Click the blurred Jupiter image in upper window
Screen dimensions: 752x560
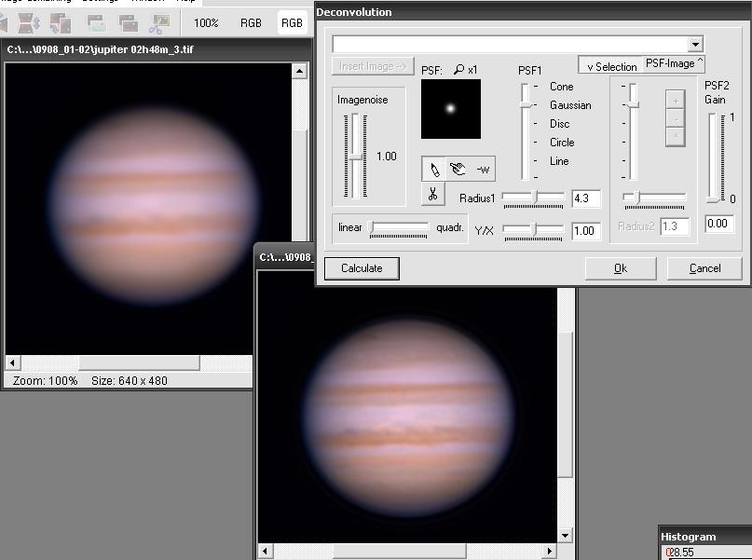coord(154,207)
